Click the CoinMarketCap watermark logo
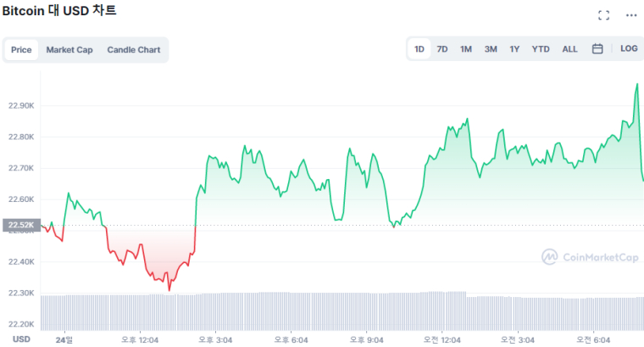This screenshot has width=644, height=347. pyautogui.click(x=590, y=256)
